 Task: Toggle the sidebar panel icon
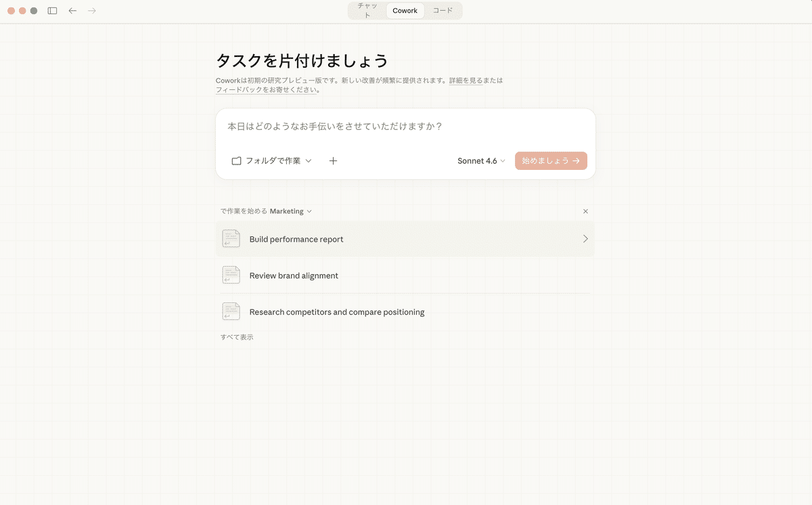[x=53, y=11]
